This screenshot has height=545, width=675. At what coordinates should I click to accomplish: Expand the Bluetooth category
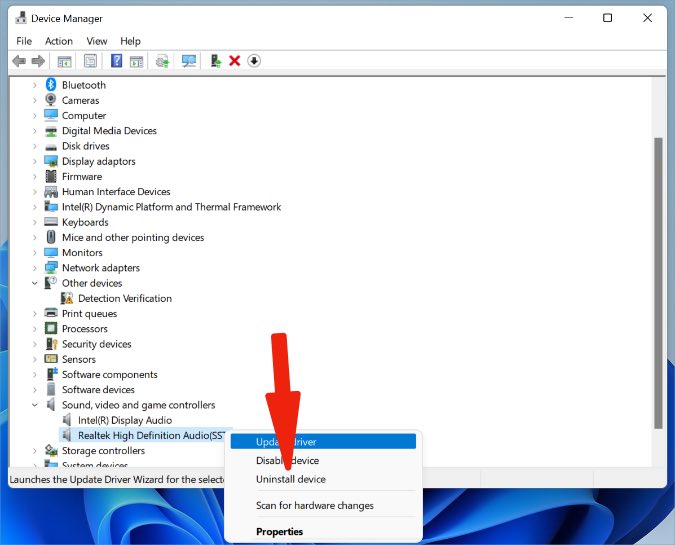point(34,85)
